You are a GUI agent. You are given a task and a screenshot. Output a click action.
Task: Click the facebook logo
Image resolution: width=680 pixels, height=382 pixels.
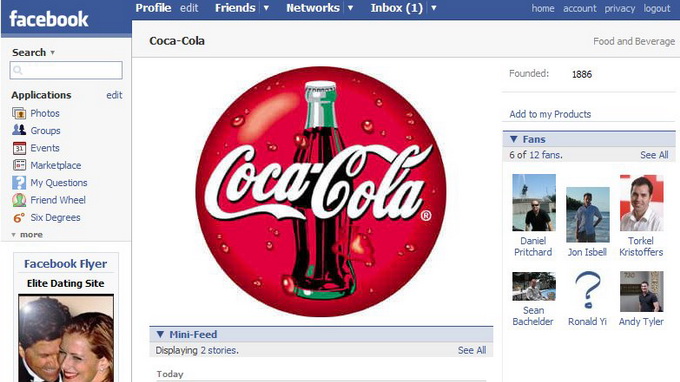[x=49, y=19]
